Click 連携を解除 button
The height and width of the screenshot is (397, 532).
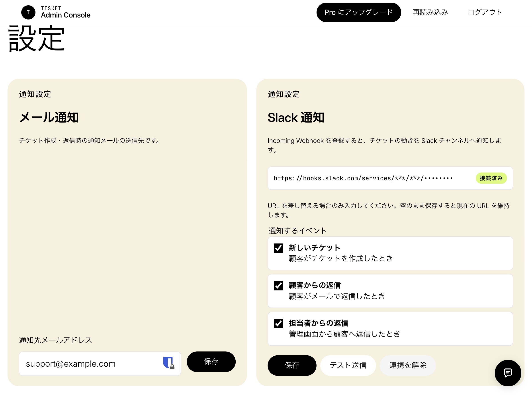(x=408, y=366)
